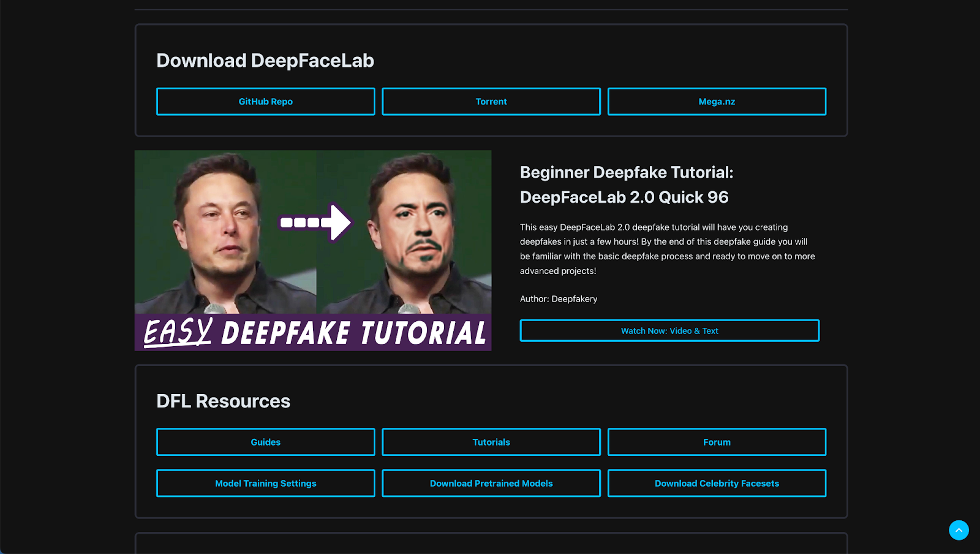This screenshot has height=554, width=980.
Task: Open Model Training Settings
Action: [265, 483]
